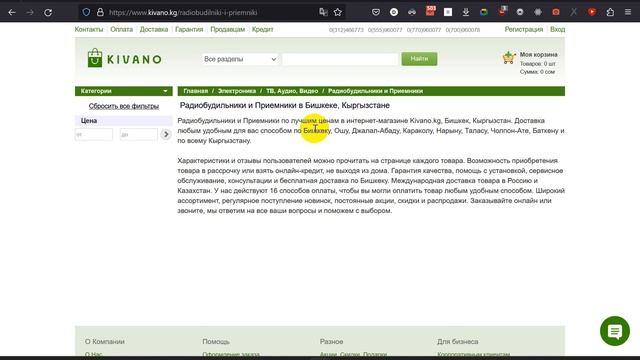Click the grey X extension icon
The width and height of the screenshot is (640, 360).
[574, 12]
